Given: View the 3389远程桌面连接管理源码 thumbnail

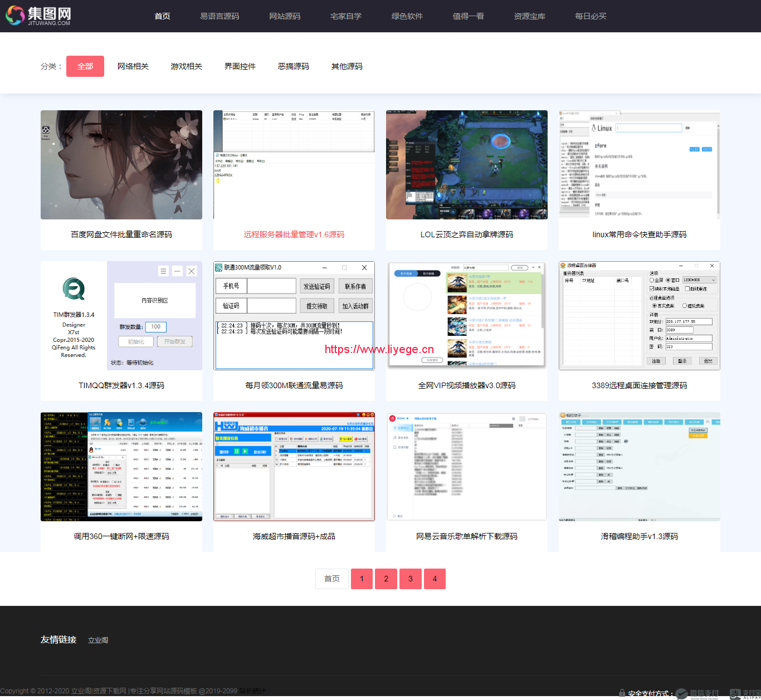Looking at the screenshot, I should pyautogui.click(x=640, y=316).
